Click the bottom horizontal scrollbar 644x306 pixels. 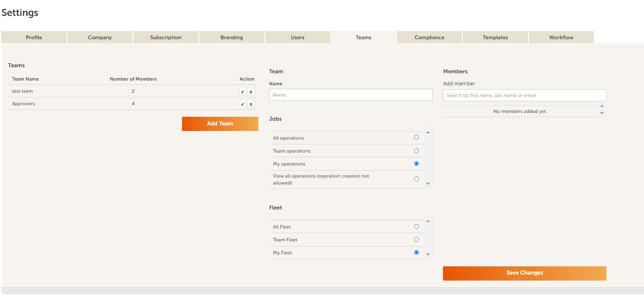tap(322, 291)
